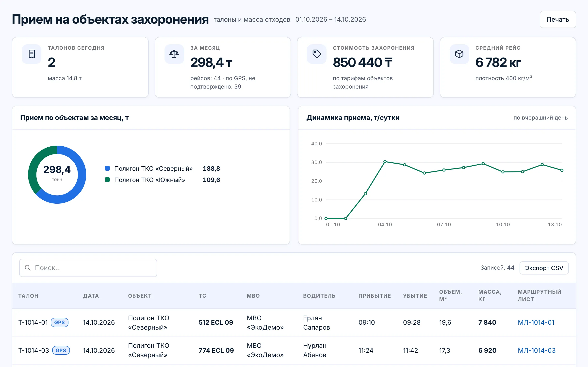Click the Записей: 44 counter
The image size is (588, 367).
[497, 268]
